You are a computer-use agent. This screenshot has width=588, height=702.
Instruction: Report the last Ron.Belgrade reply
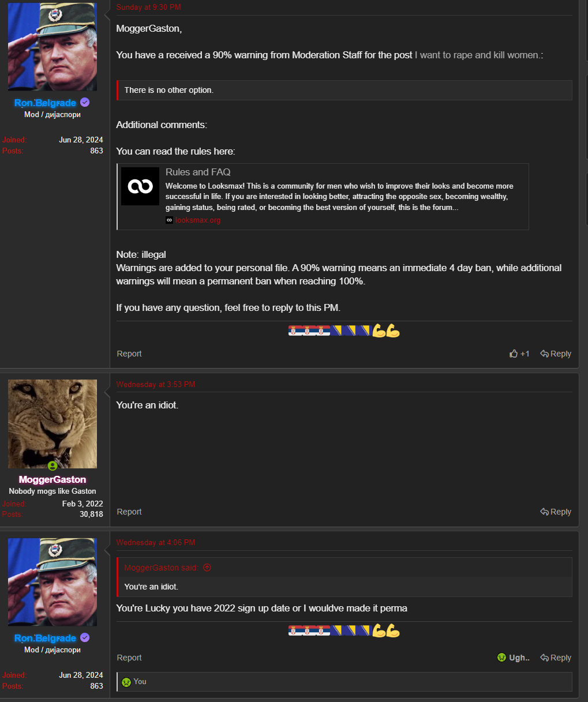[129, 658]
